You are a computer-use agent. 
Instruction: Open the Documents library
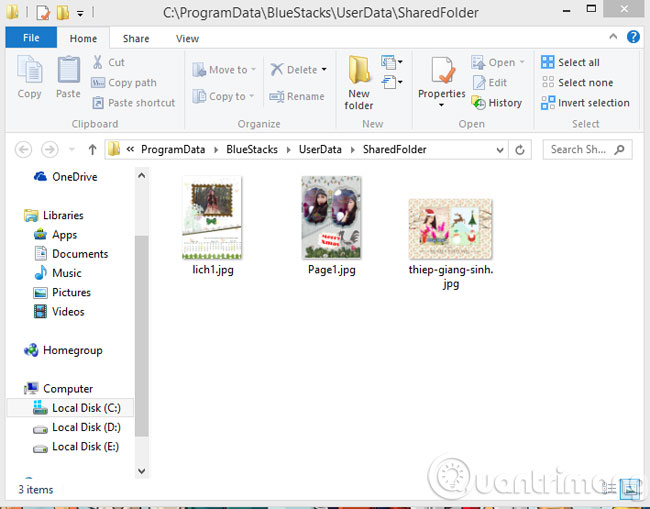(71, 254)
